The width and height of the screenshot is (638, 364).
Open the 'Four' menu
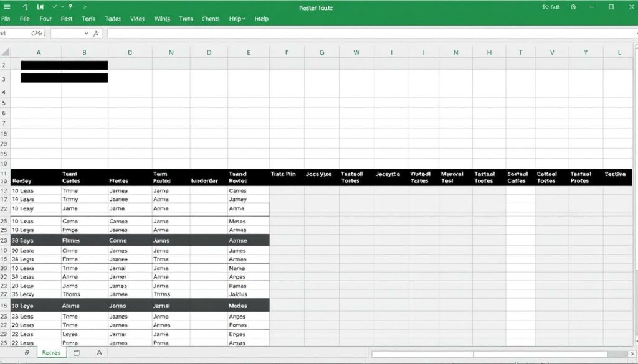[x=45, y=19]
